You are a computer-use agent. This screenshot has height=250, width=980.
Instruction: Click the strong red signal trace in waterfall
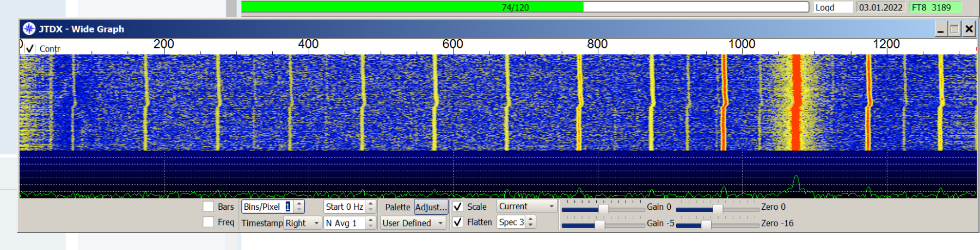point(796,102)
